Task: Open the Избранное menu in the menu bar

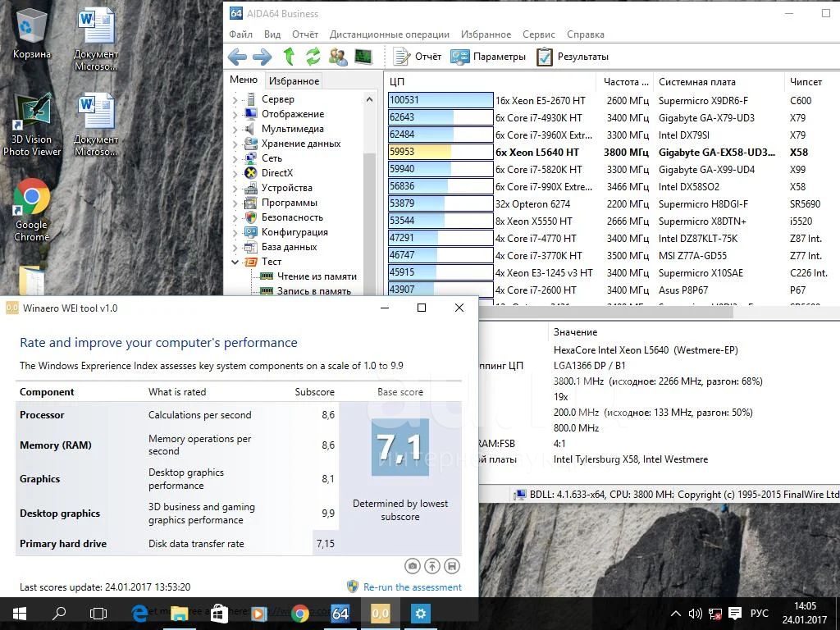Action: 486,34
